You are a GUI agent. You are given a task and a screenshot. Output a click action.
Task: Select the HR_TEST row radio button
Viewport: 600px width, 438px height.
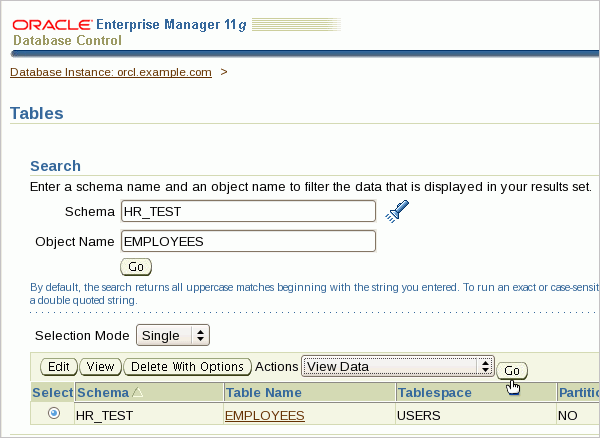click(x=53, y=413)
